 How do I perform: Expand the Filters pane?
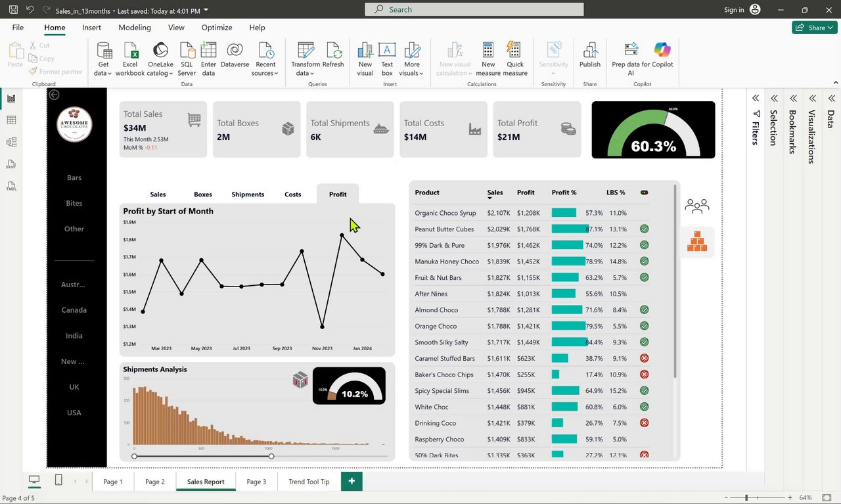click(756, 98)
